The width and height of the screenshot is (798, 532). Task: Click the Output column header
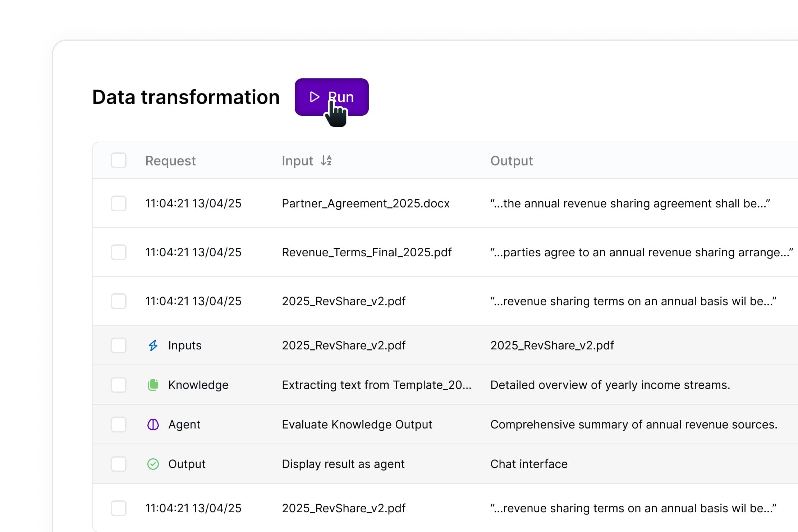[511, 161]
